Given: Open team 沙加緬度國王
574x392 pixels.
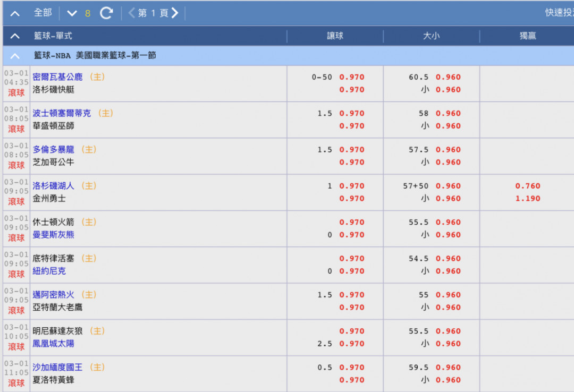Looking at the screenshot, I should click(57, 367).
